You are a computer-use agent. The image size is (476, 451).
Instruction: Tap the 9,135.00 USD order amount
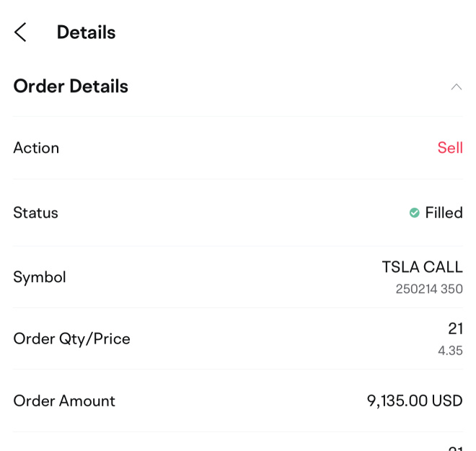(x=415, y=400)
